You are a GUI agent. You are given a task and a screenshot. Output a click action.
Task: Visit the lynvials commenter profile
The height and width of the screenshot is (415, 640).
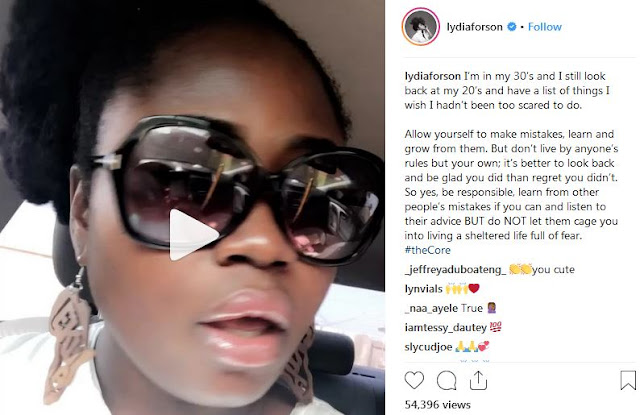coord(423,289)
